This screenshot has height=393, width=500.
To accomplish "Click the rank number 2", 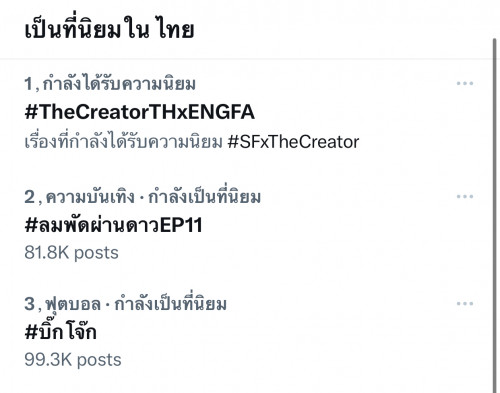I will click(29, 197).
